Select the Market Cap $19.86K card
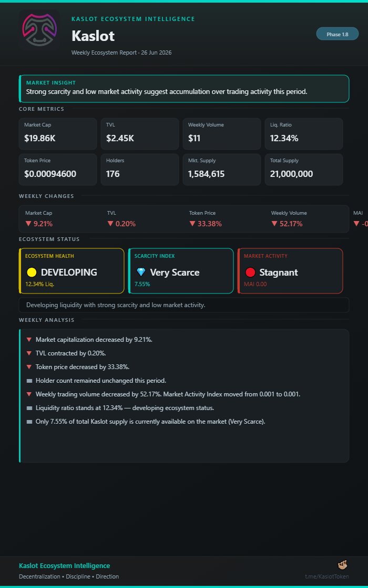This screenshot has width=368, height=588. [x=58, y=134]
